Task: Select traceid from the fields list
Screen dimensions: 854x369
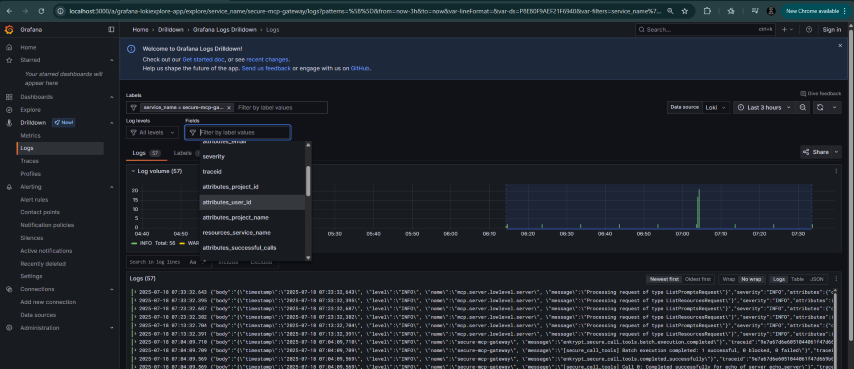Action: [x=253, y=171]
